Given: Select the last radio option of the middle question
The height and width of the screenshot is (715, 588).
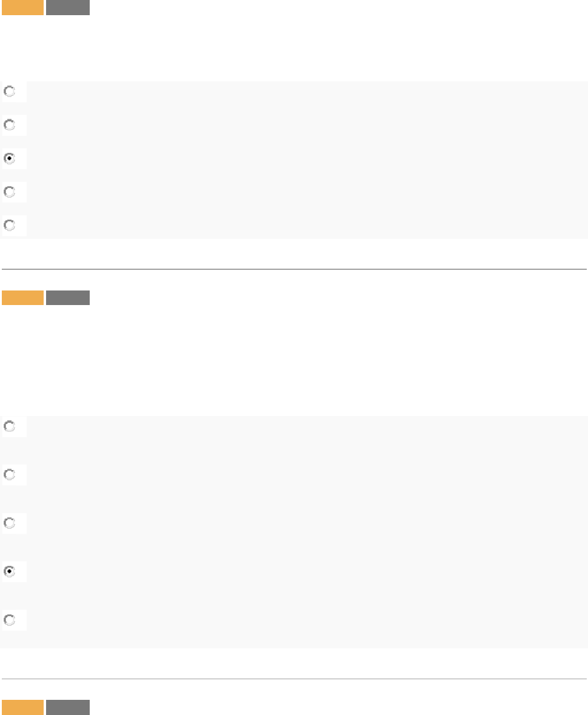Looking at the screenshot, I should coord(10,620).
